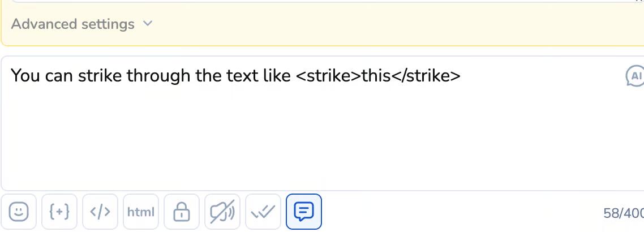644x232 pixels.
Task: Click the code </> formatting icon
Action: click(100, 212)
